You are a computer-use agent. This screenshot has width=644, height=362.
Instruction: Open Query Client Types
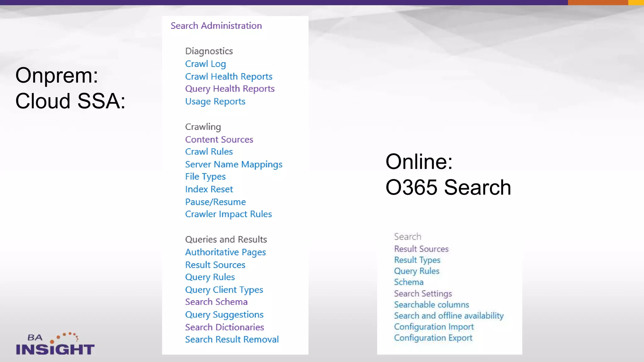coord(224,290)
